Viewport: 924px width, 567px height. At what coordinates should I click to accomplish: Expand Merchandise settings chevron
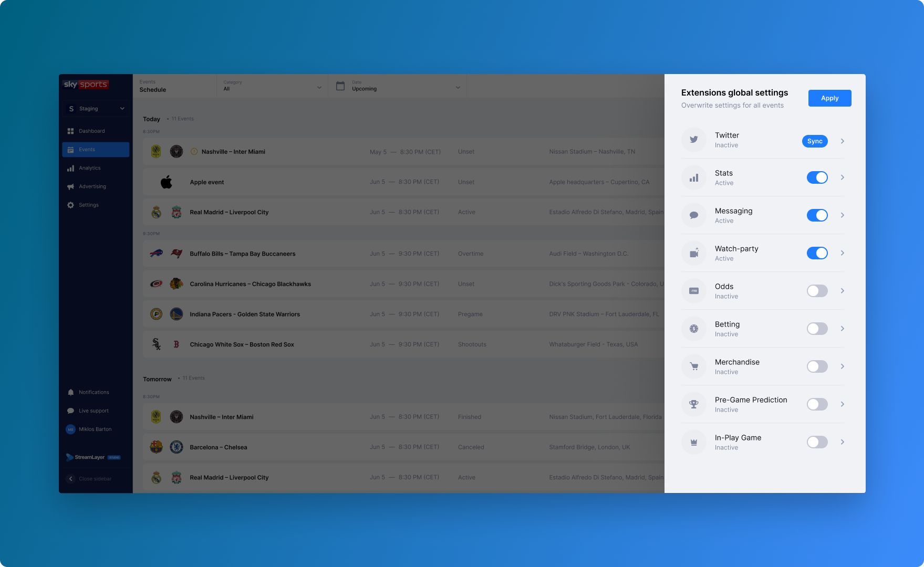[x=843, y=366]
